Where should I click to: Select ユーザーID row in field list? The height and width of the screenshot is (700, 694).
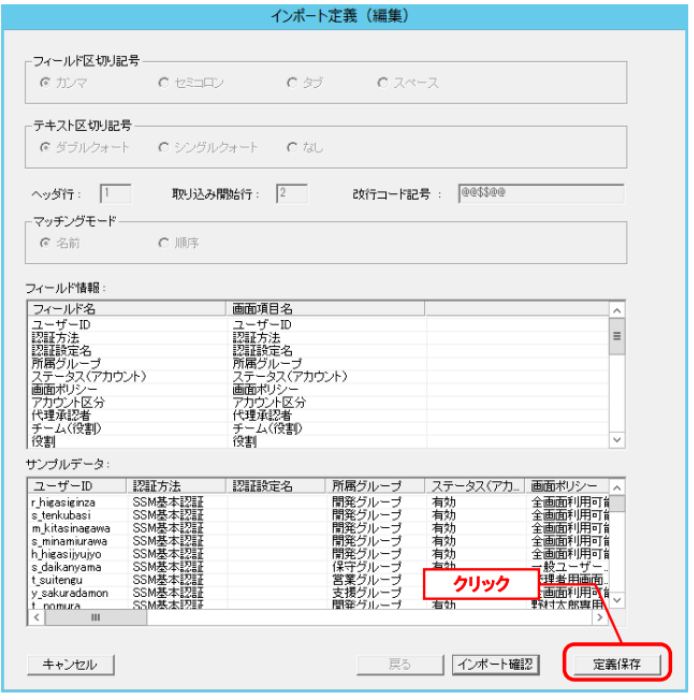(x=319, y=325)
